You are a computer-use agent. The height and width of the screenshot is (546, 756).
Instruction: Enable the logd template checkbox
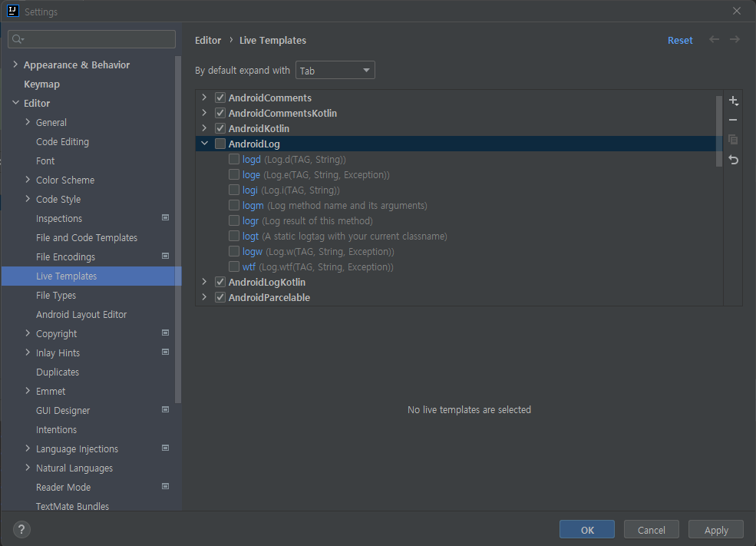coord(234,159)
